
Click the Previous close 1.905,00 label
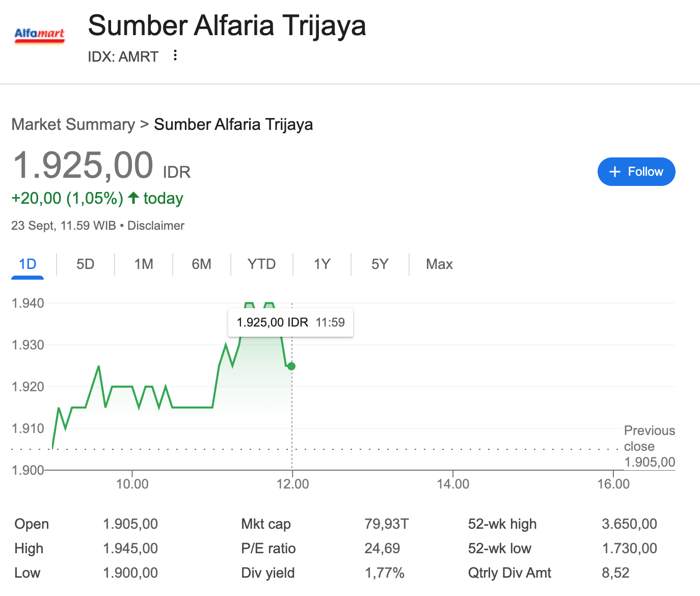(650, 446)
